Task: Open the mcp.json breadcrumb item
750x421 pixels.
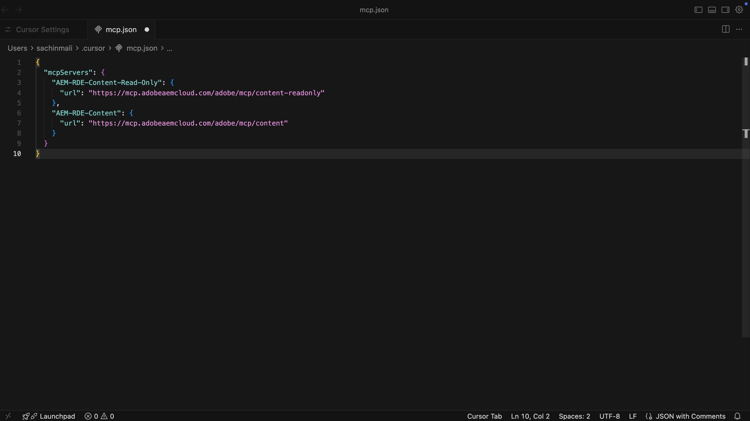Action: (x=142, y=48)
